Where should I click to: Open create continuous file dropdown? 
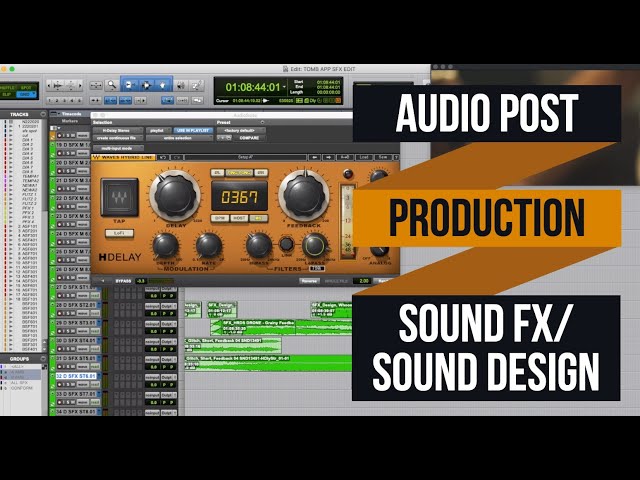point(118,138)
